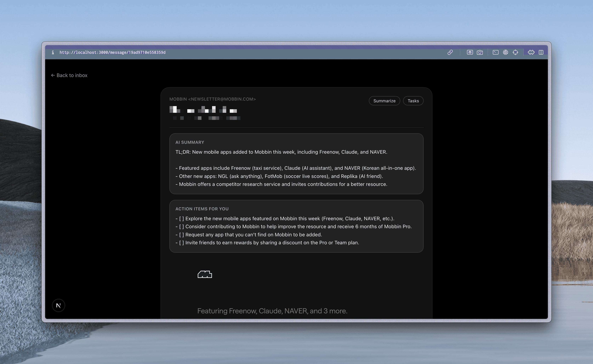This screenshot has width=593, height=364.
Task: Click the 'Featured apps include Freenow' bullet
Action: pos(296,168)
